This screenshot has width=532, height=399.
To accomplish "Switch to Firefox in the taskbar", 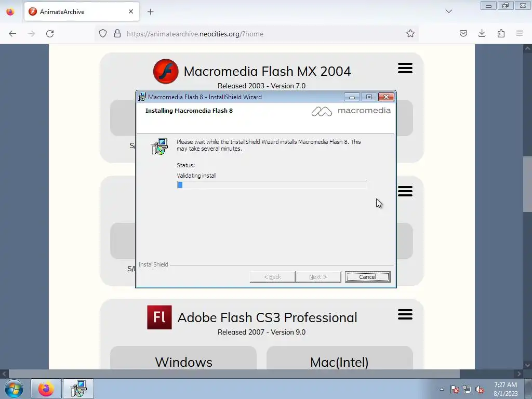I will click(x=46, y=389).
